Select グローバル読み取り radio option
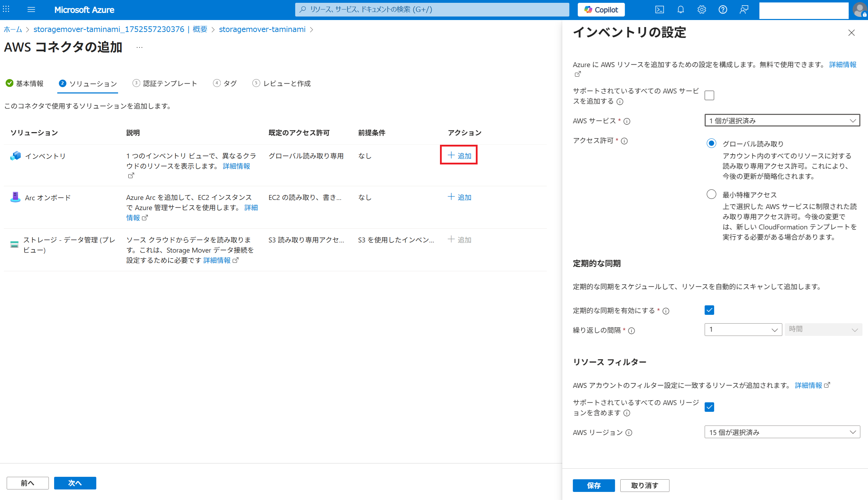The image size is (868, 500). tap(711, 143)
